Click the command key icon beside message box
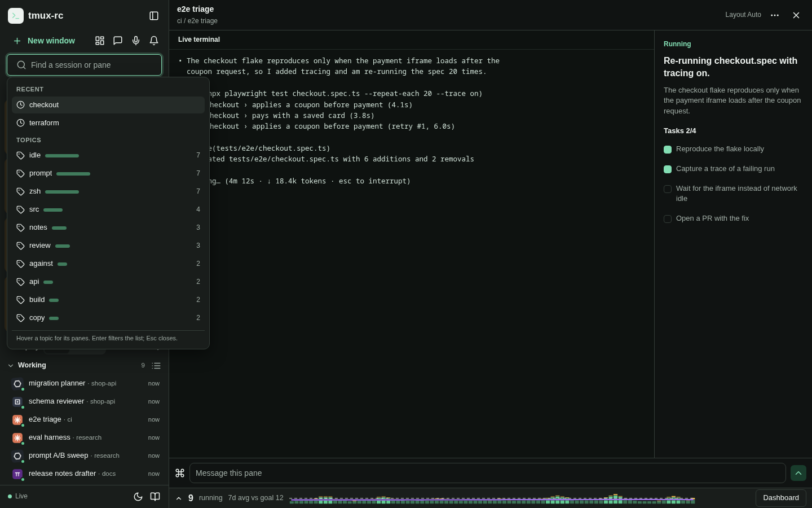 pyautogui.click(x=180, y=473)
